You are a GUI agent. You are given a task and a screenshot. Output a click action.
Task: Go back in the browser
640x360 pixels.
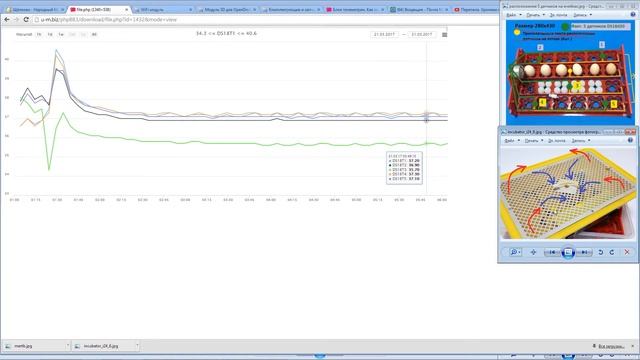pos(7,19)
